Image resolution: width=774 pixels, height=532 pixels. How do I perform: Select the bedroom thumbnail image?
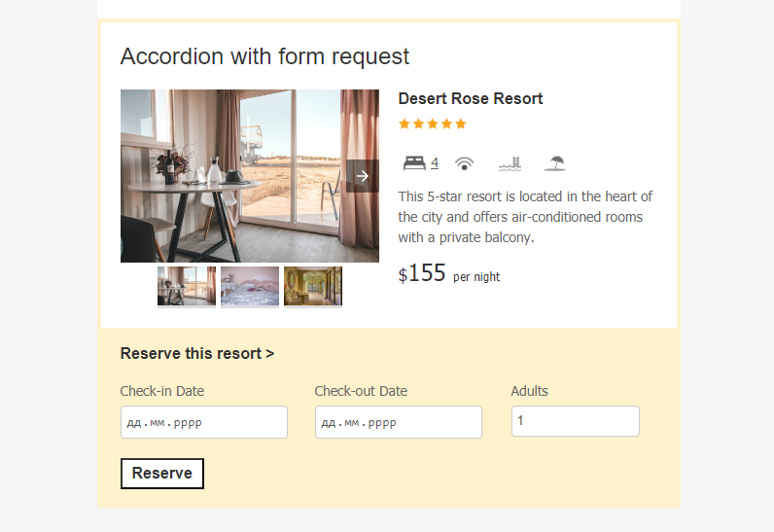[250, 286]
